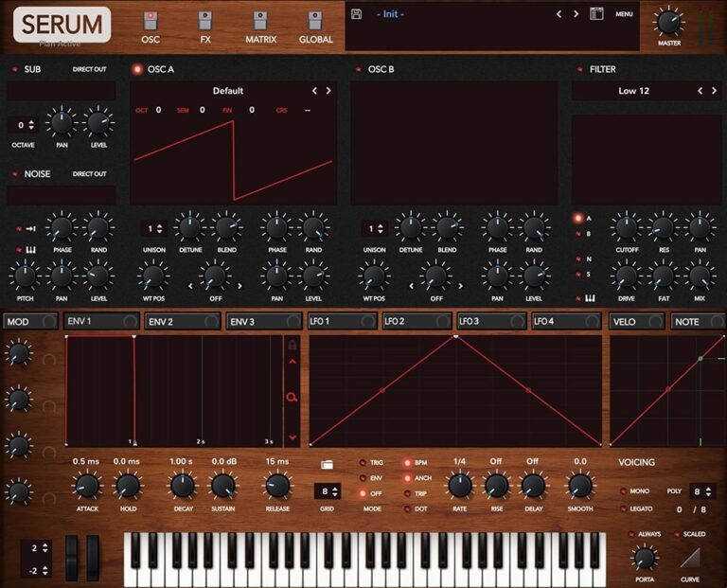The width and height of the screenshot is (727, 588).
Task: Enable LFO TRIG mode
Action: tap(363, 462)
